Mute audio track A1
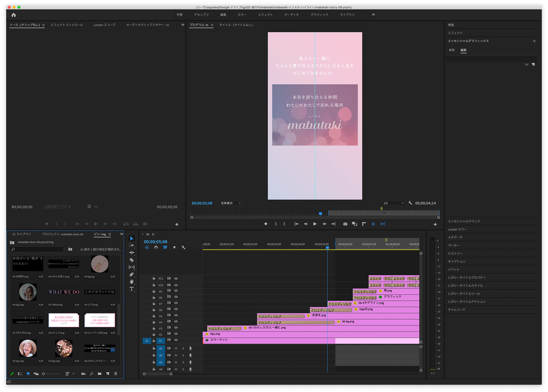548x392 pixels. point(176,348)
